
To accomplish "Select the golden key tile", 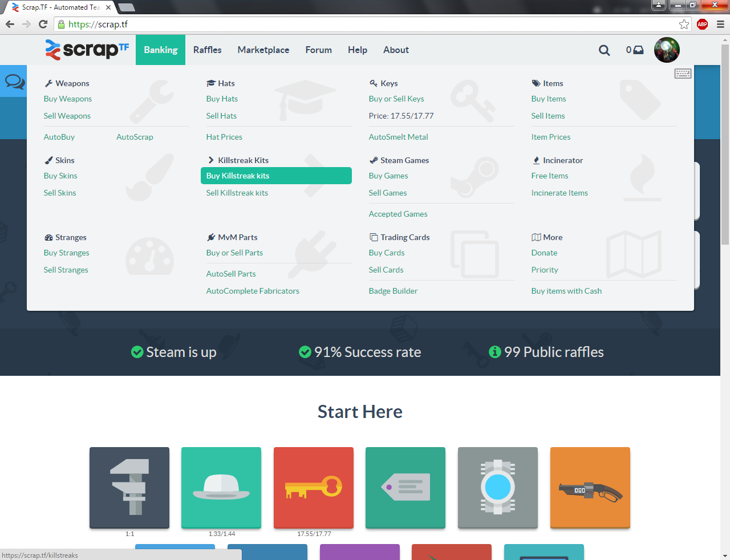I will coord(314,488).
